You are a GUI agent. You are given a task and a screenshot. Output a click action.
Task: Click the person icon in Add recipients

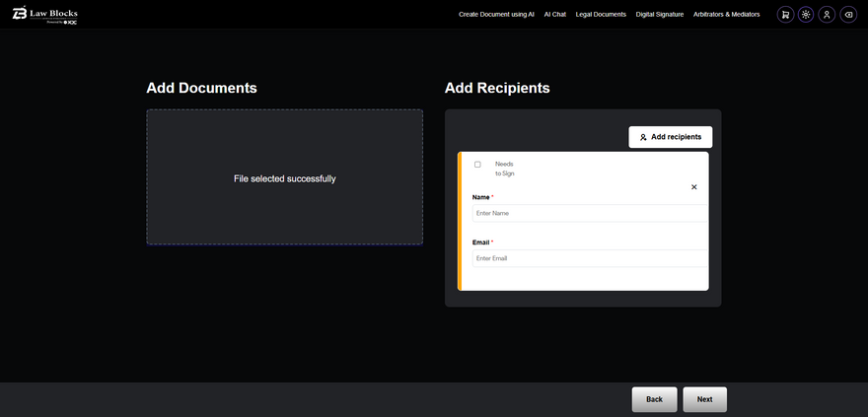[643, 137]
